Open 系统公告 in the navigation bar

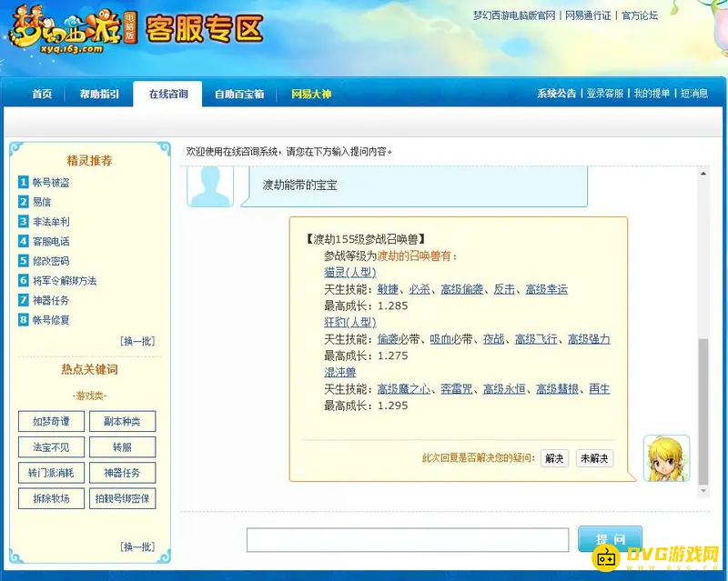pos(556,94)
